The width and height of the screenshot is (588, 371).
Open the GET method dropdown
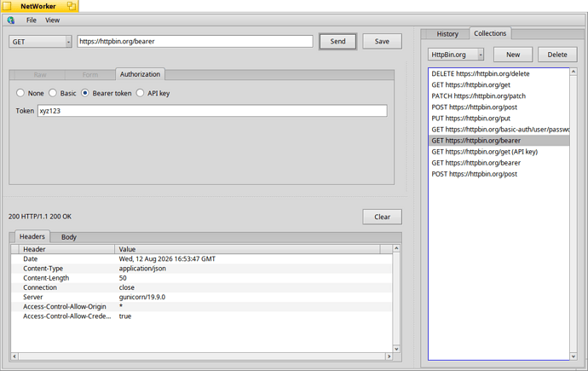click(x=41, y=42)
